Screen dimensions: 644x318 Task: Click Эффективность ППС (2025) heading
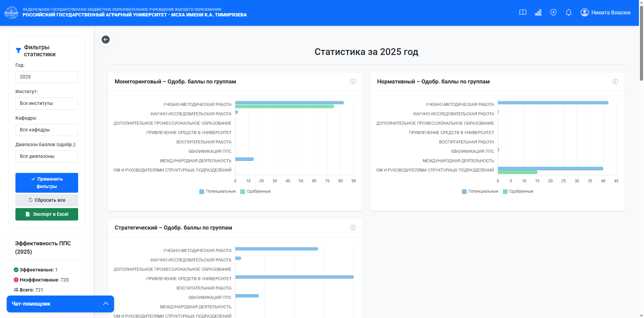(x=43, y=248)
